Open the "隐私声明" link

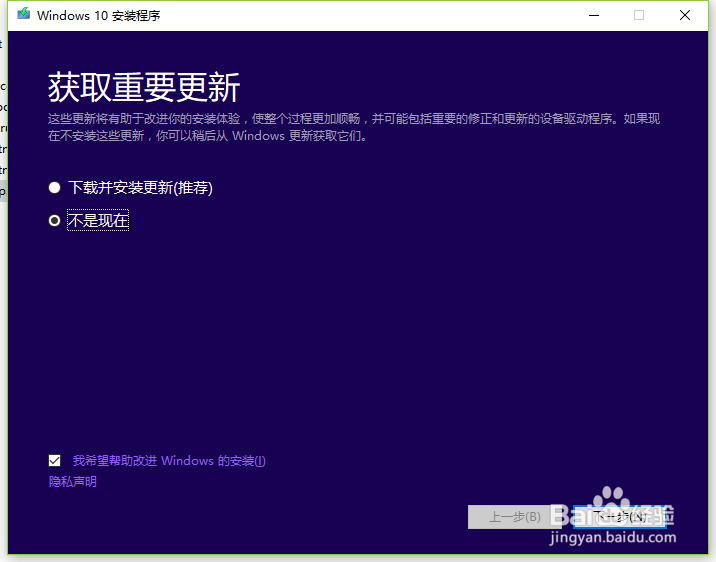coord(73,482)
